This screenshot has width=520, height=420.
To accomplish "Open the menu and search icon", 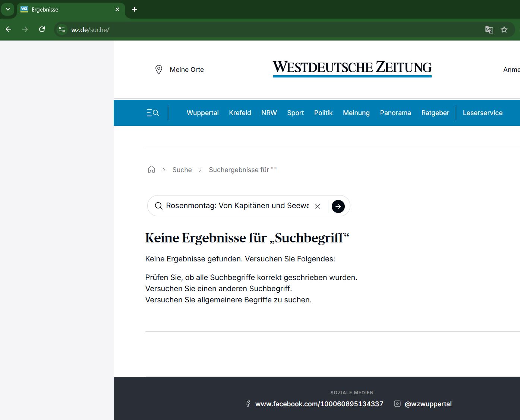I will (153, 113).
